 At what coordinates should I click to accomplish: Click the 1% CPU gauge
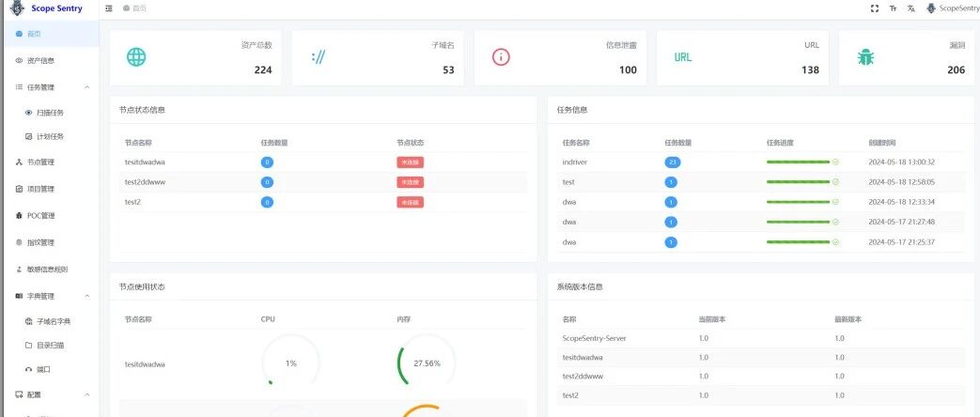click(x=290, y=363)
